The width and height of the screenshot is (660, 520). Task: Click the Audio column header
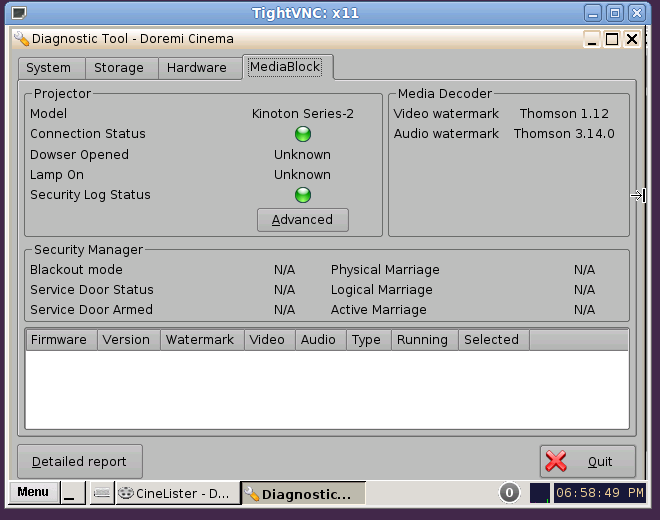[321, 340]
